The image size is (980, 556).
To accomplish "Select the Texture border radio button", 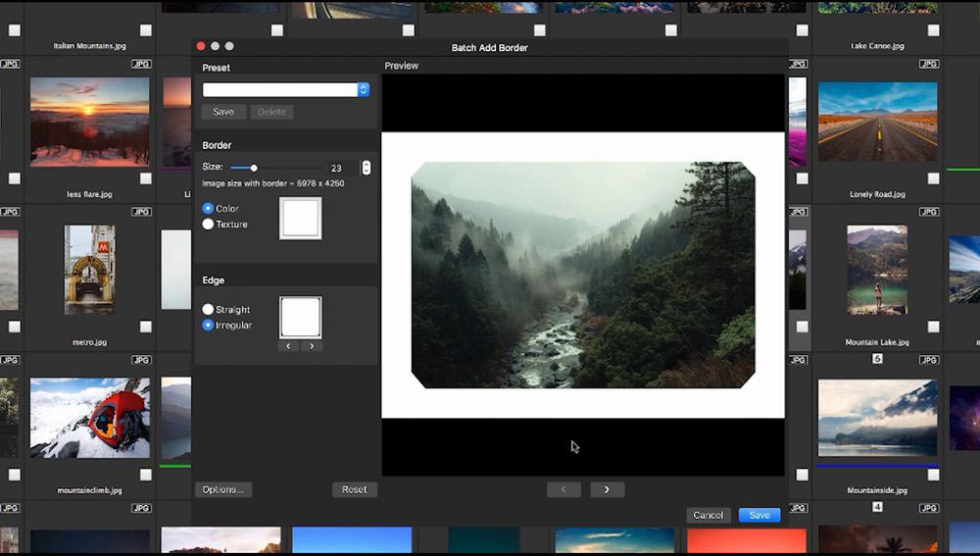I will pyautogui.click(x=208, y=224).
